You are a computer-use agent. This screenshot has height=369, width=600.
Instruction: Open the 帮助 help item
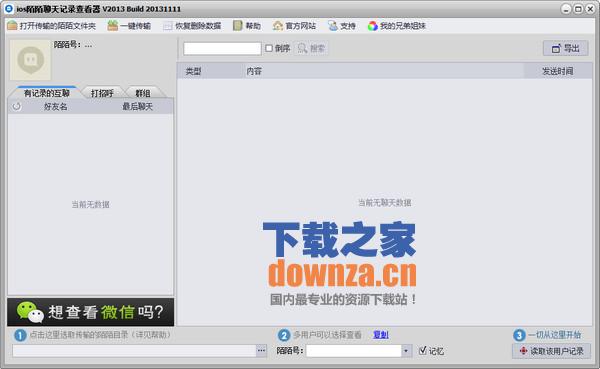[x=247, y=26]
